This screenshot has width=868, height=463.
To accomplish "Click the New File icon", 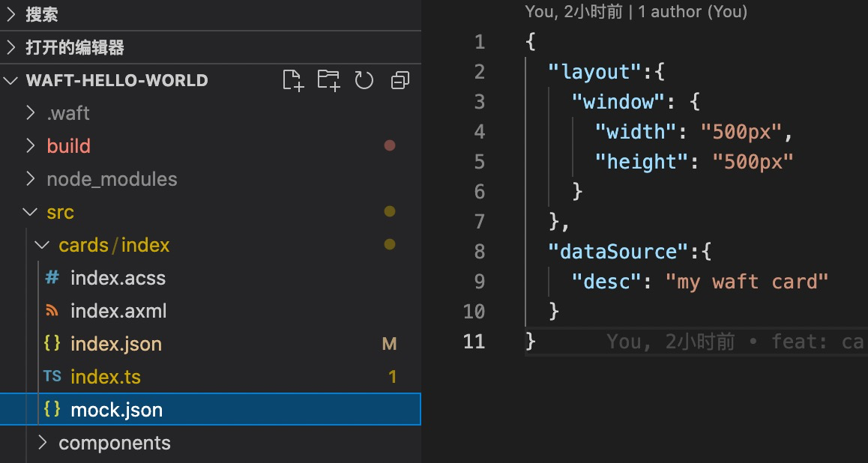I will coord(293,80).
